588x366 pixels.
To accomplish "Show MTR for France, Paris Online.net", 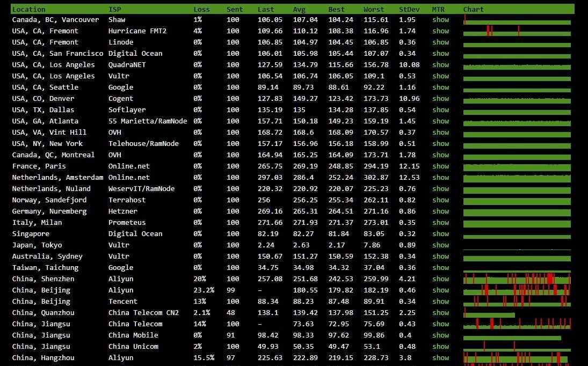I will point(441,166).
